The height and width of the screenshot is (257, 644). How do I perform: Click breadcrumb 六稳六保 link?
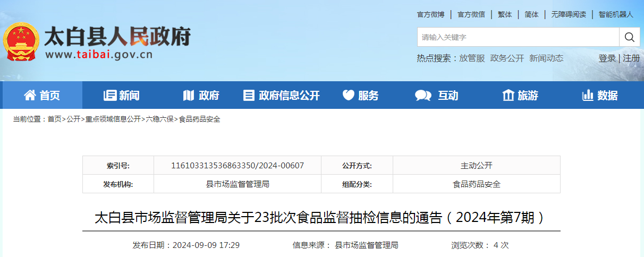point(160,119)
